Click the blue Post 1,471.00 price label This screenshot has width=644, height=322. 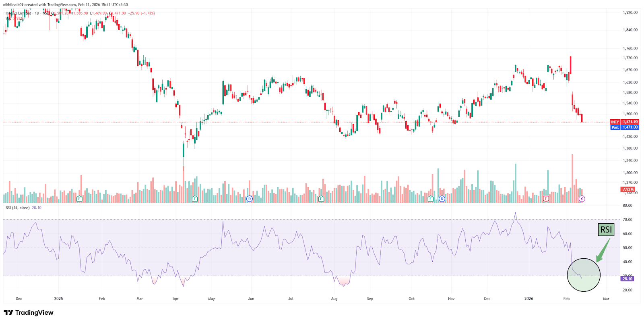click(624, 127)
